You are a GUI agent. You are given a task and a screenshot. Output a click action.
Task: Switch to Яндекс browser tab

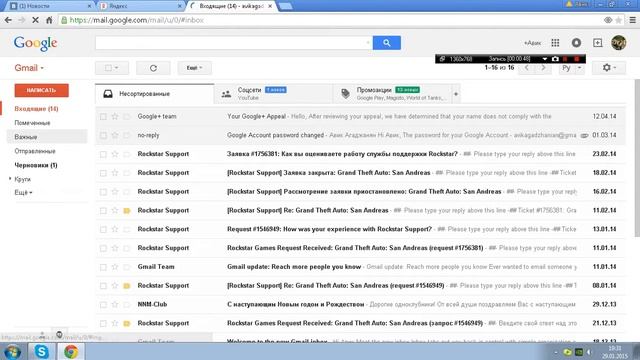pyautogui.click(x=141, y=6)
